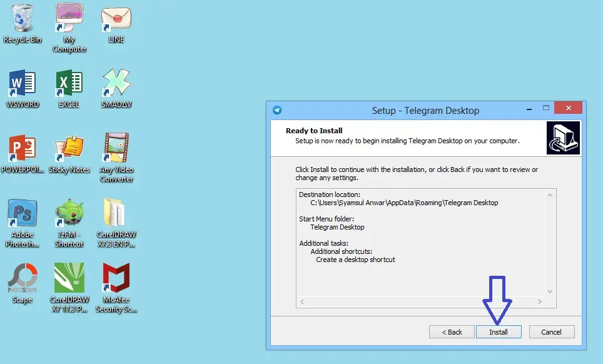Click the 'Setup - Telegram Desktop' title text
The image size is (603, 364).
425,111
